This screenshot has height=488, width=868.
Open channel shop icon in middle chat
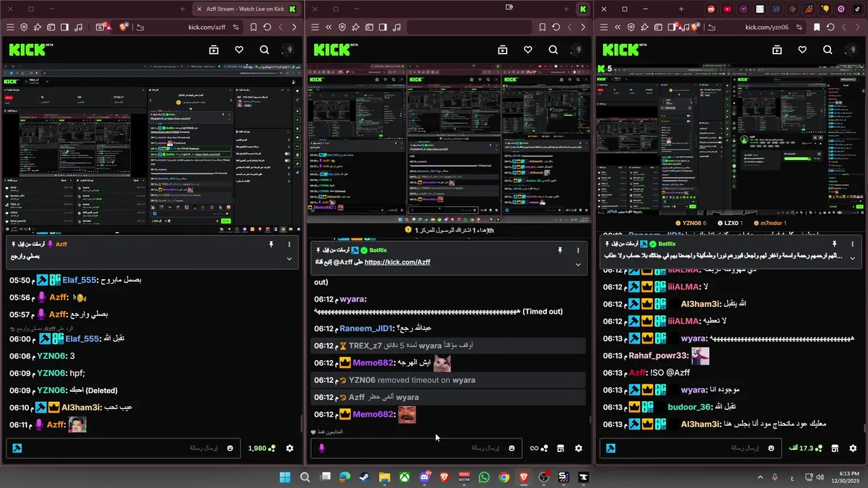561,448
